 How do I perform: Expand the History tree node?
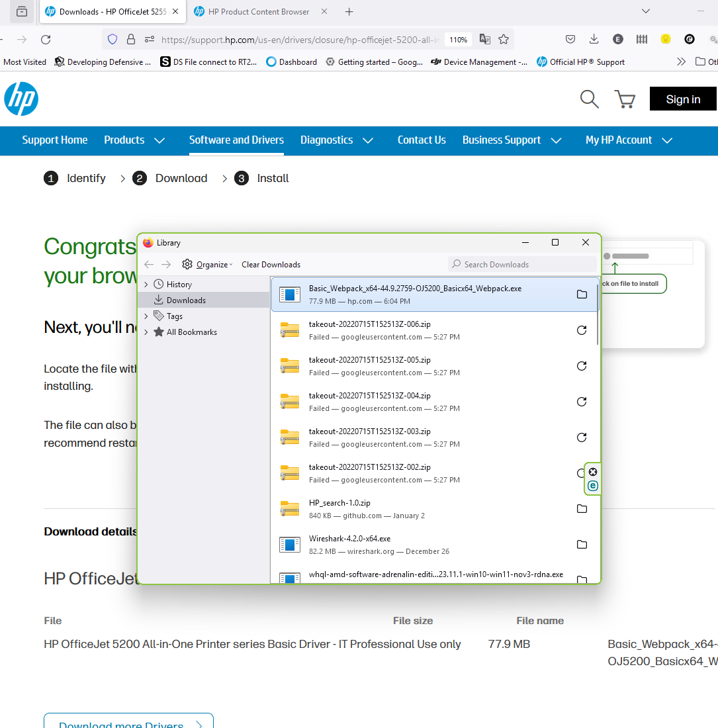146,285
